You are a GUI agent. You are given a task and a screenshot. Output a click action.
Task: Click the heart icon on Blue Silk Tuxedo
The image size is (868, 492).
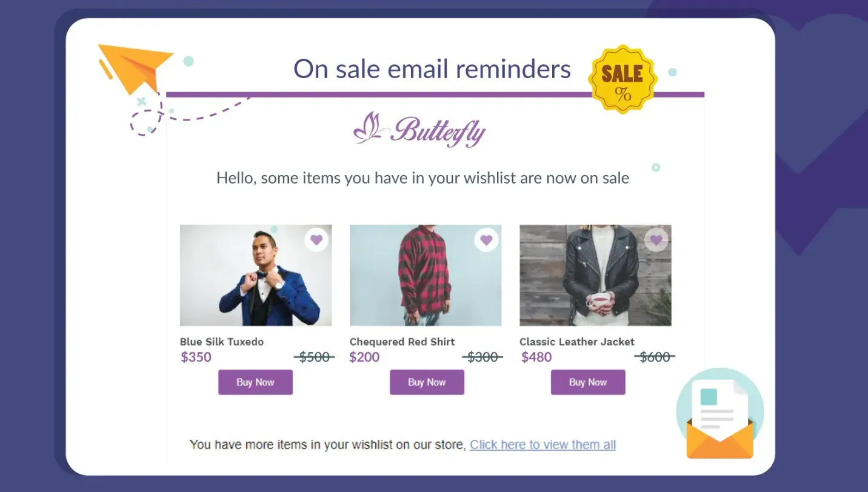[x=316, y=240]
